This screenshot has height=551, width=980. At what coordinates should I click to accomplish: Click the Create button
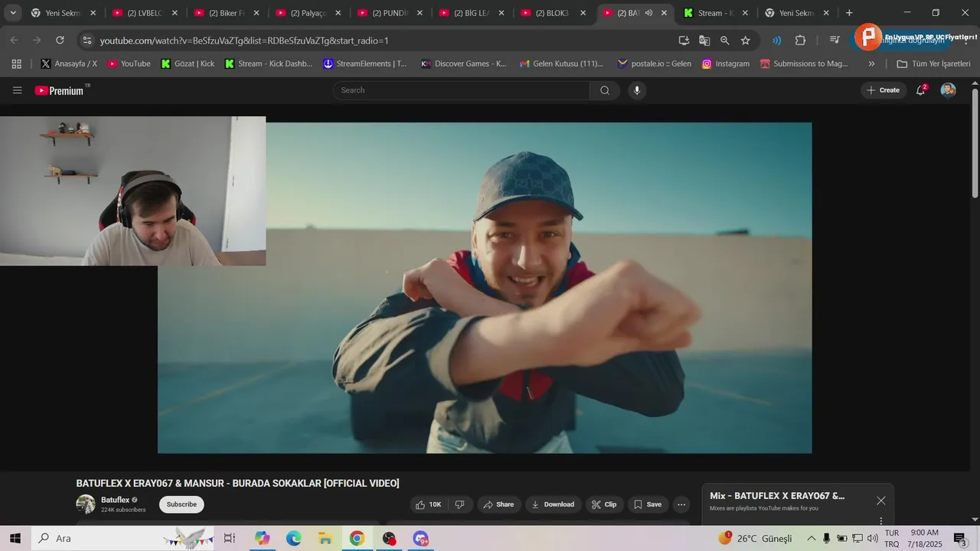point(883,90)
